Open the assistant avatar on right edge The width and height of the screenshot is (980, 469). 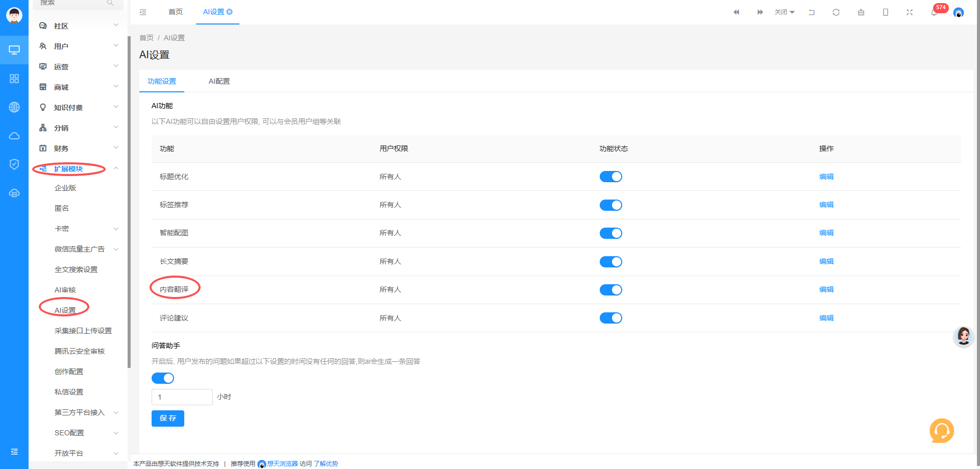964,336
